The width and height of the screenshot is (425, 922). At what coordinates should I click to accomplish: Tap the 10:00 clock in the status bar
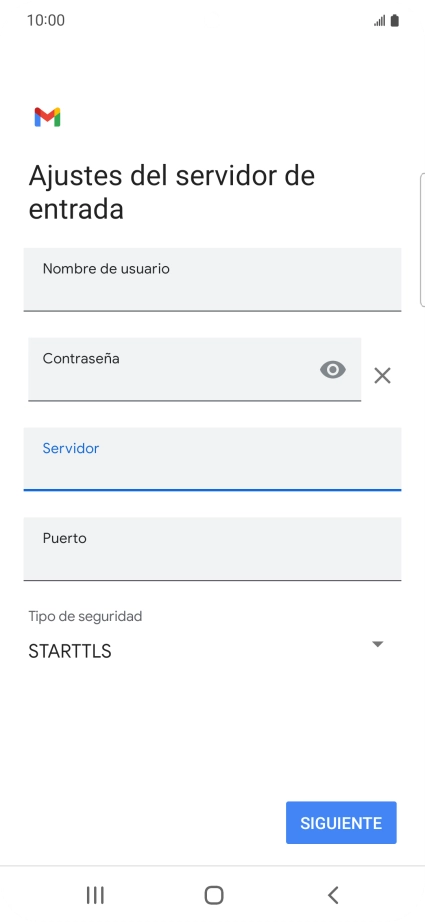point(46,21)
